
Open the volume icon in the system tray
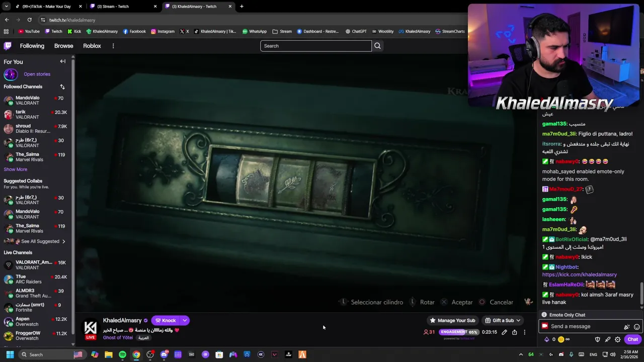click(613, 354)
